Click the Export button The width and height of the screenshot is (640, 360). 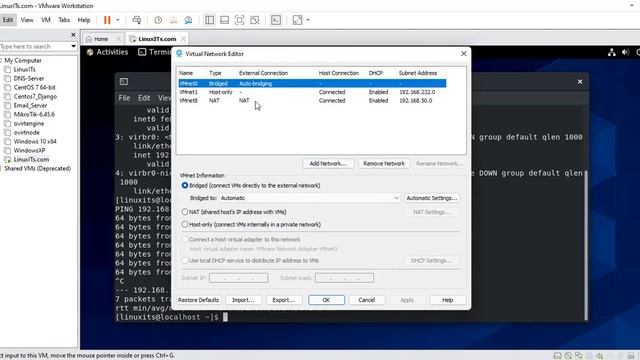[283, 300]
